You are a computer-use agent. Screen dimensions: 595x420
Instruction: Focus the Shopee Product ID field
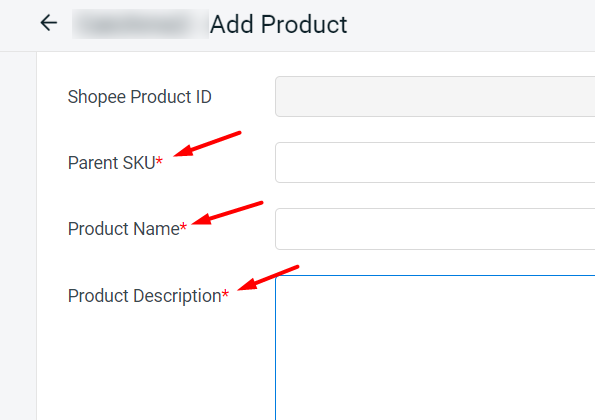point(435,96)
